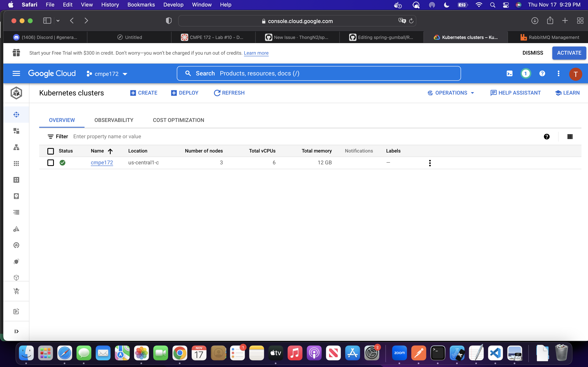
Task: Open Cloud Shell terminal icon
Action: tap(509, 74)
